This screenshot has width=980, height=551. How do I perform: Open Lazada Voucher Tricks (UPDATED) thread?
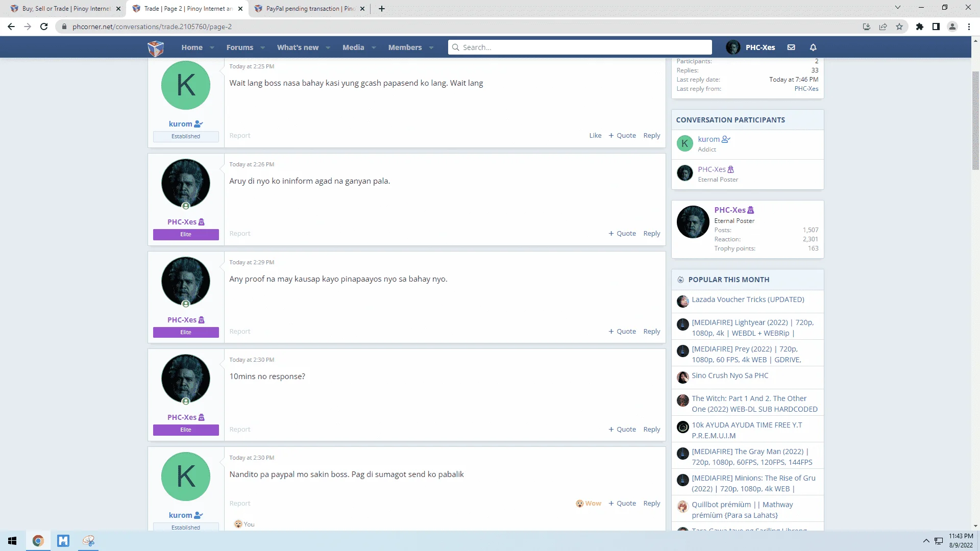click(748, 299)
